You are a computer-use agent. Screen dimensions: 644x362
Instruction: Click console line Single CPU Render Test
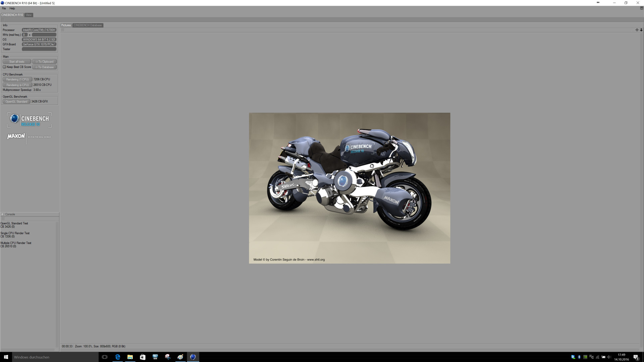15,233
